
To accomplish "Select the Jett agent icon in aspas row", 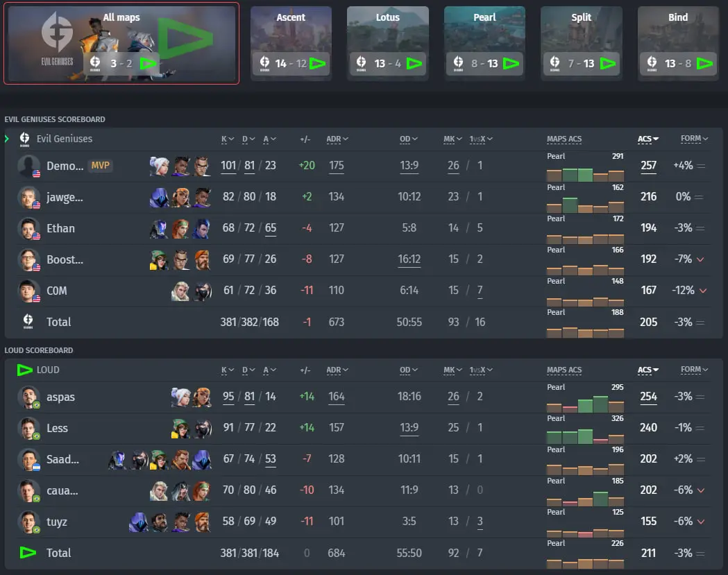I will 180,397.
